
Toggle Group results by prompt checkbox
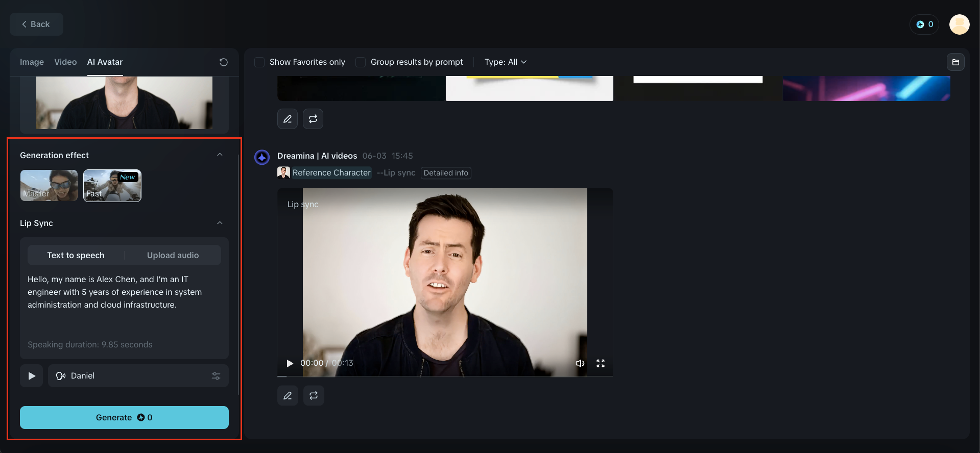point(361,62)
